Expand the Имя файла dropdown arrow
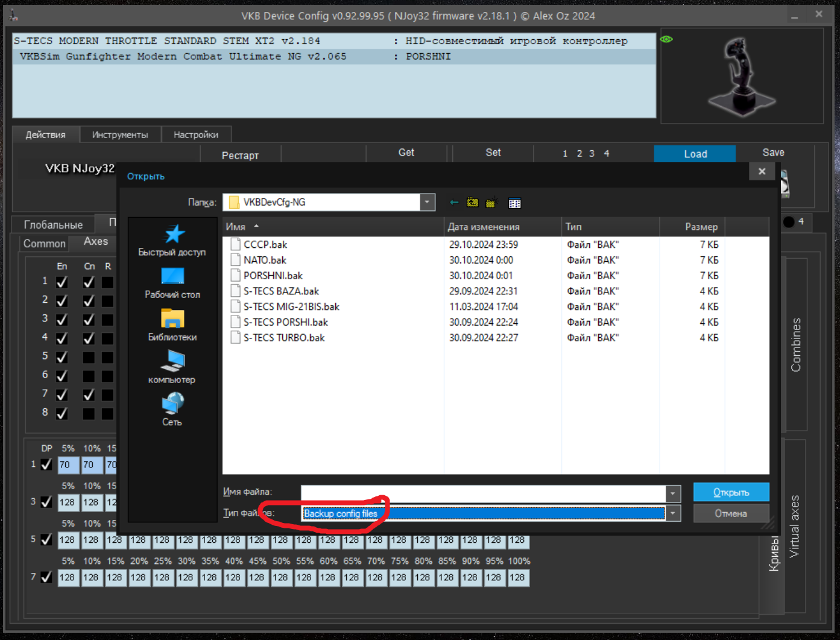 (x=673, y=493)
